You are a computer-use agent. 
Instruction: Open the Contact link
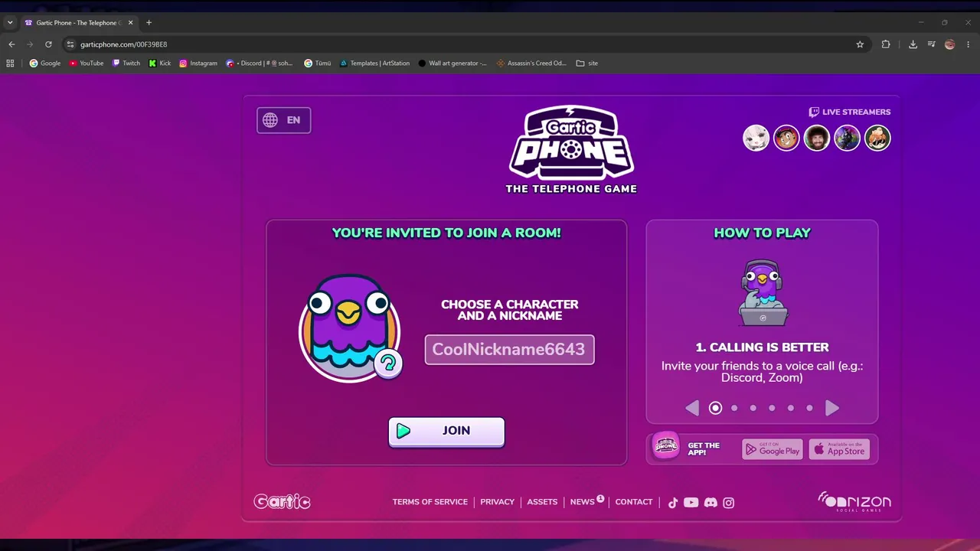[x=634, y=502]
